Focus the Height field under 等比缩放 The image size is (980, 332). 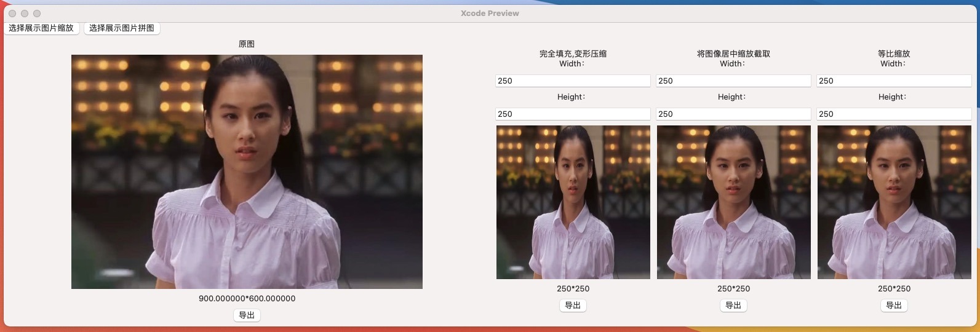tap(894, 114)
